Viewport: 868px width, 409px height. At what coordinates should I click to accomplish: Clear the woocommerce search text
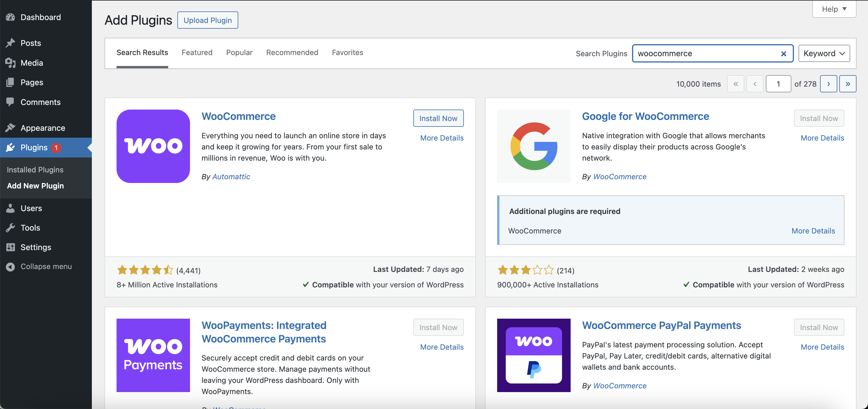(784, 54)
